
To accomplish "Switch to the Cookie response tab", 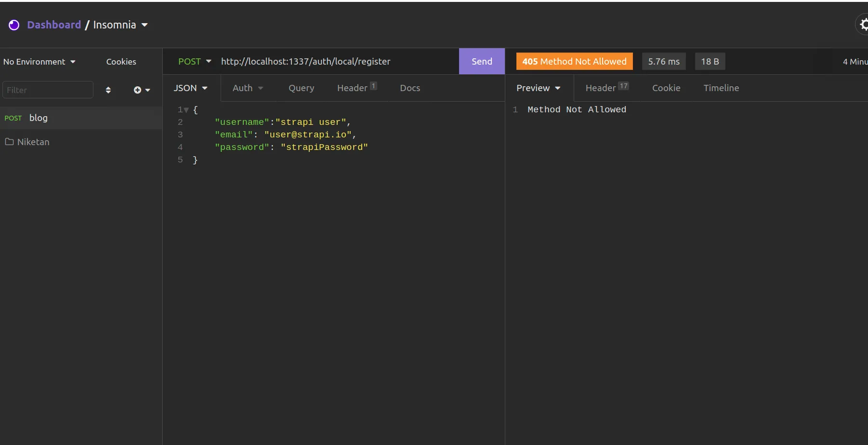I will pos(666,88).
